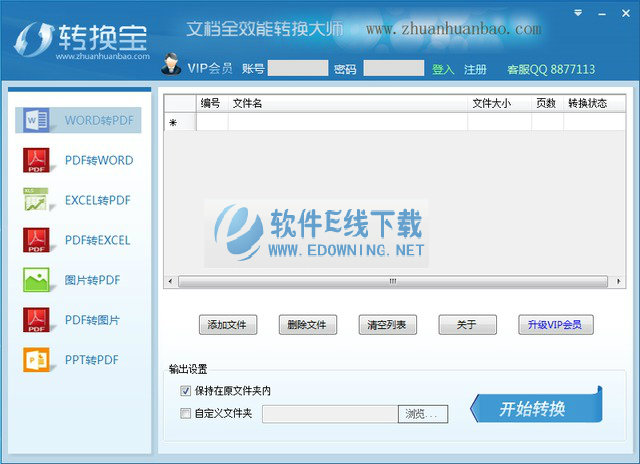Pick the PDF转图片 conversion icon
The height and width of the screenshot is (464, 640).
37,320
